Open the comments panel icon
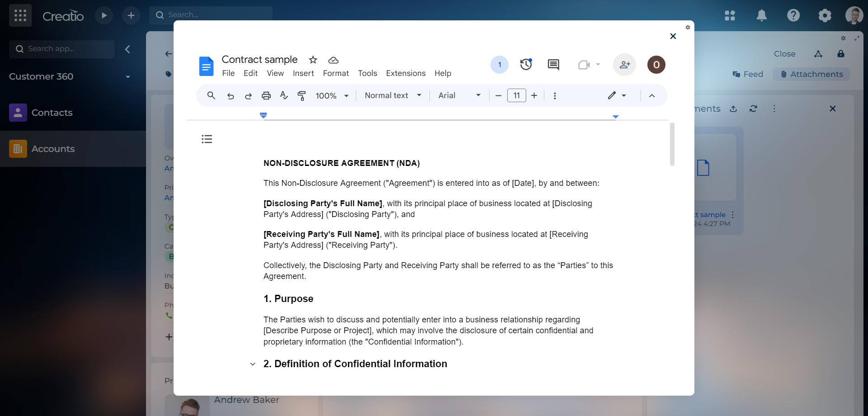The image size is (868, 416). (553, 65)
